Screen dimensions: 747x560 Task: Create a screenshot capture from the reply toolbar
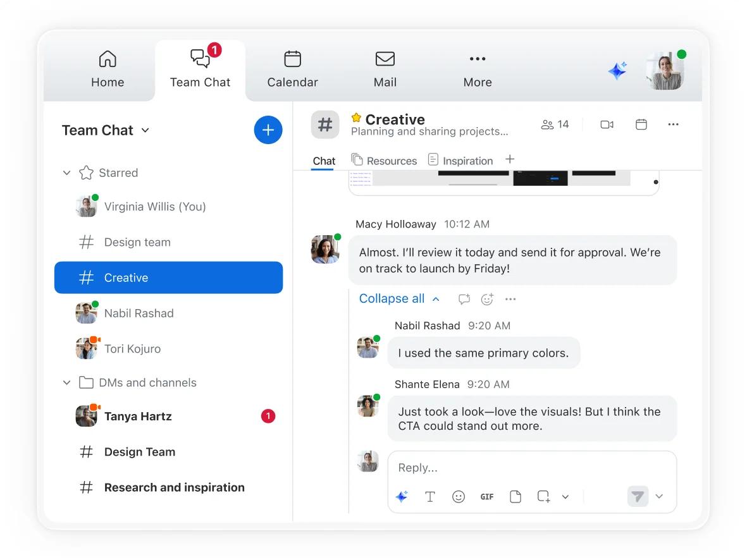click(543, 497)
